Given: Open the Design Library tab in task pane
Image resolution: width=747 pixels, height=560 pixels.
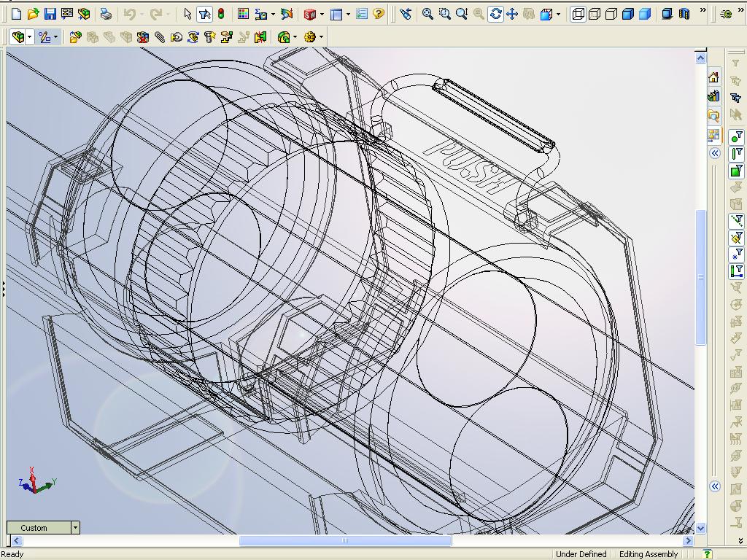Looking at the screenshot, I should point(713,96).
